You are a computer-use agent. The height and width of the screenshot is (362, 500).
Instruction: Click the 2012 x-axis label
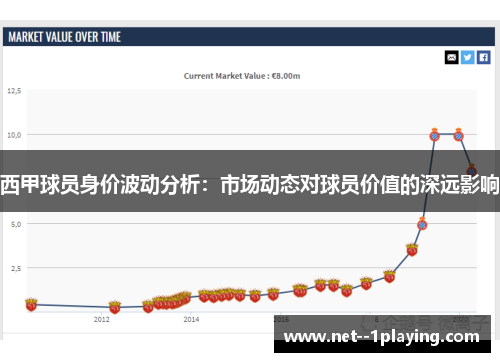pos(101,319)
